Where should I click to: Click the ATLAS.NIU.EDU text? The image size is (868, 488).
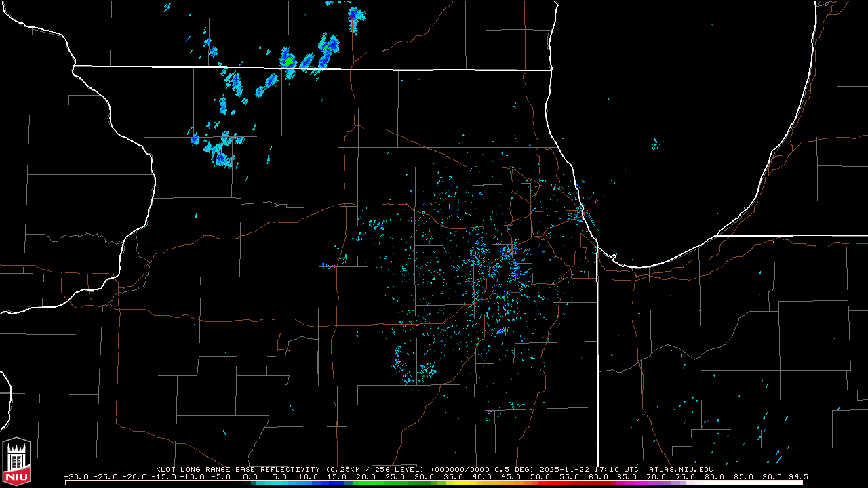coord(681,469)
